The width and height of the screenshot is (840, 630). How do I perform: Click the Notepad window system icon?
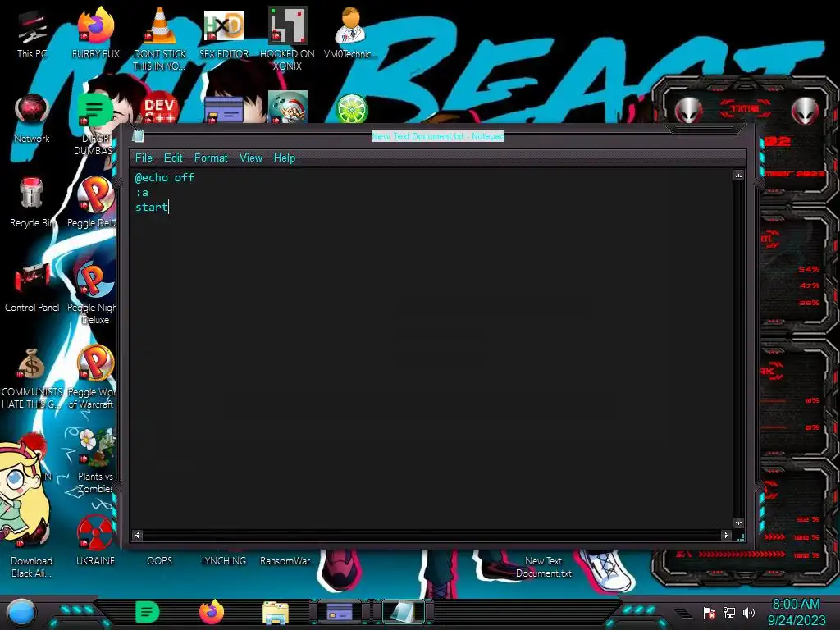click(x=138, y=136)
